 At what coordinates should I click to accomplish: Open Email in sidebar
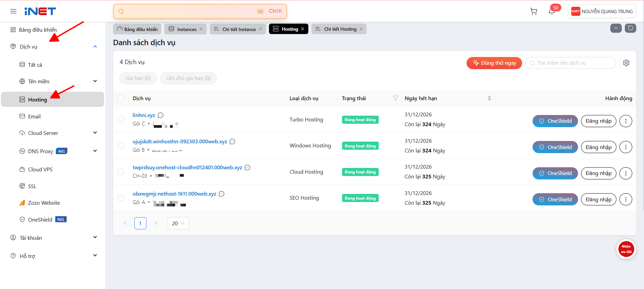tap(34, 116)
